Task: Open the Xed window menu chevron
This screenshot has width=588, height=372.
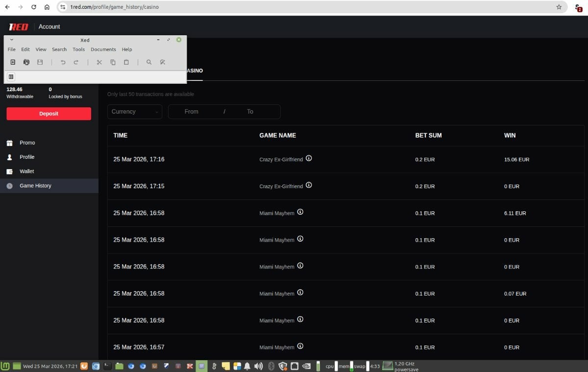Action: point(12,40)
